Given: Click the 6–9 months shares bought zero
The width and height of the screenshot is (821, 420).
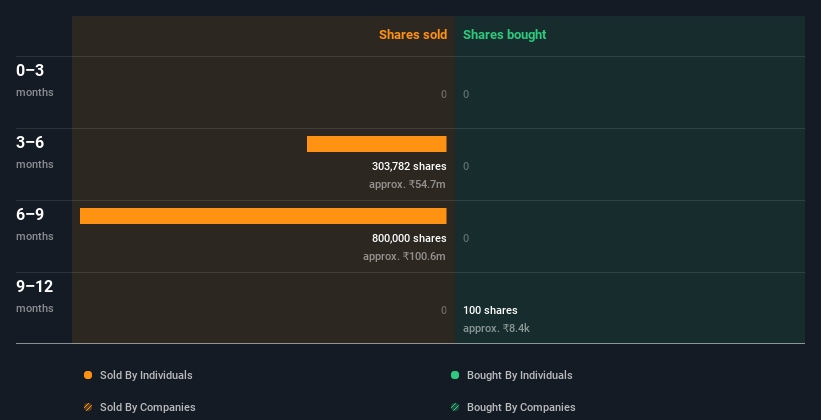Looking at the screenshot, I should pyautogui.click(x=466, y=238).
